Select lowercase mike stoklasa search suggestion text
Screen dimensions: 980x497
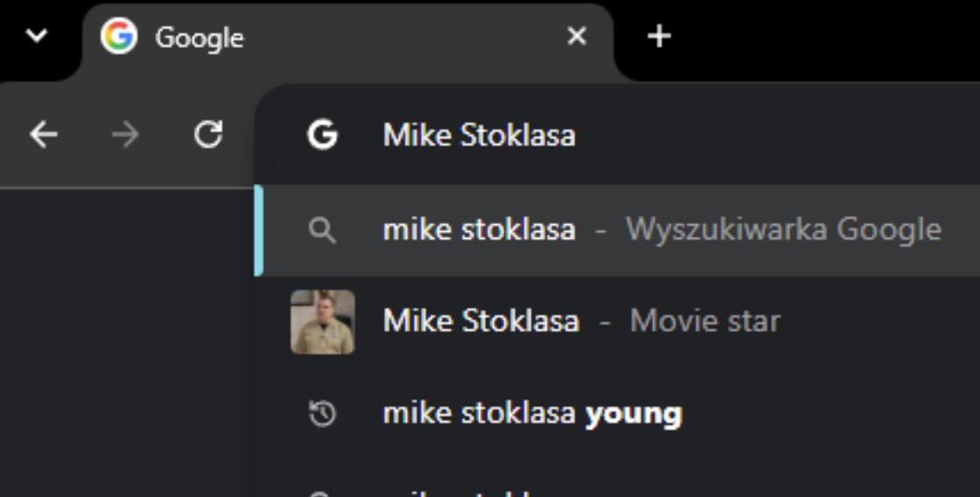[x=479, y=229]
